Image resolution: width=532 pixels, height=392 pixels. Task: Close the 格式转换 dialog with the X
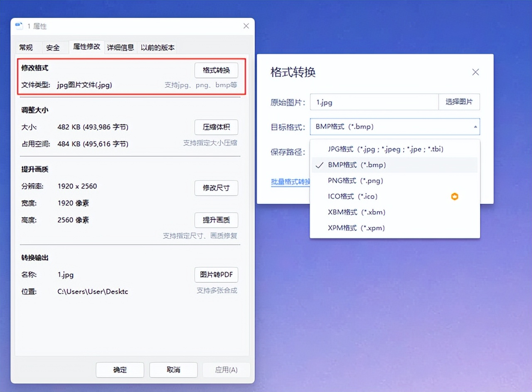tap(475, 72)
